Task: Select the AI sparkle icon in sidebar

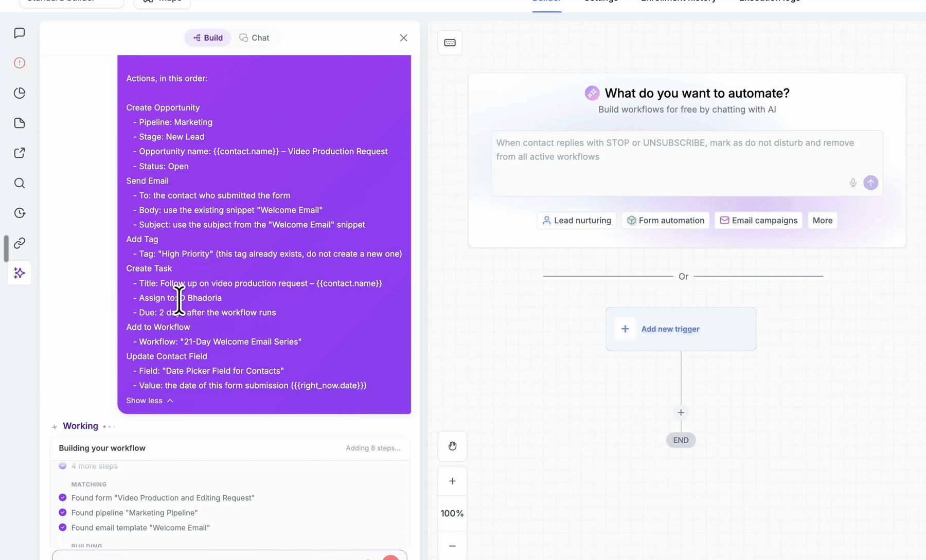Action: tap(20, 273)
